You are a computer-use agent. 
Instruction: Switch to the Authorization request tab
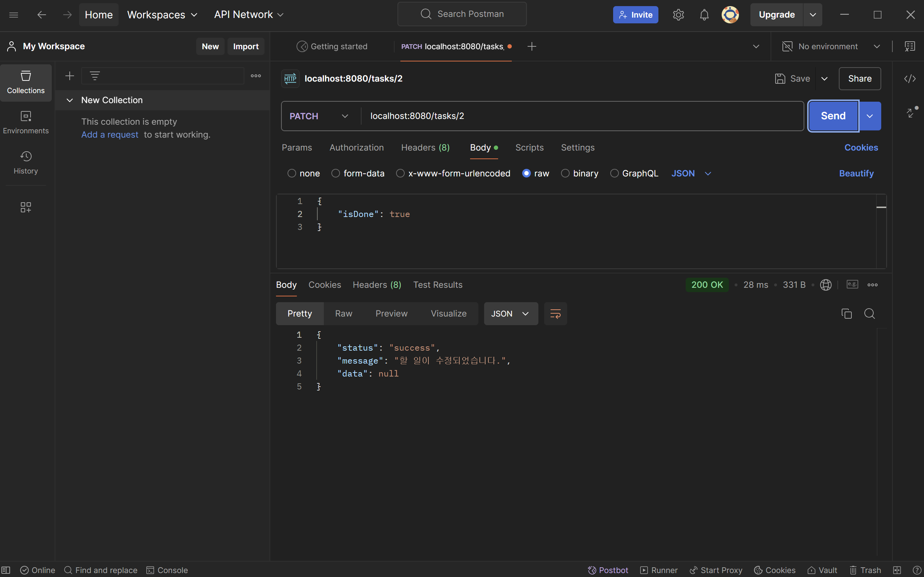[x=357, y=148]
